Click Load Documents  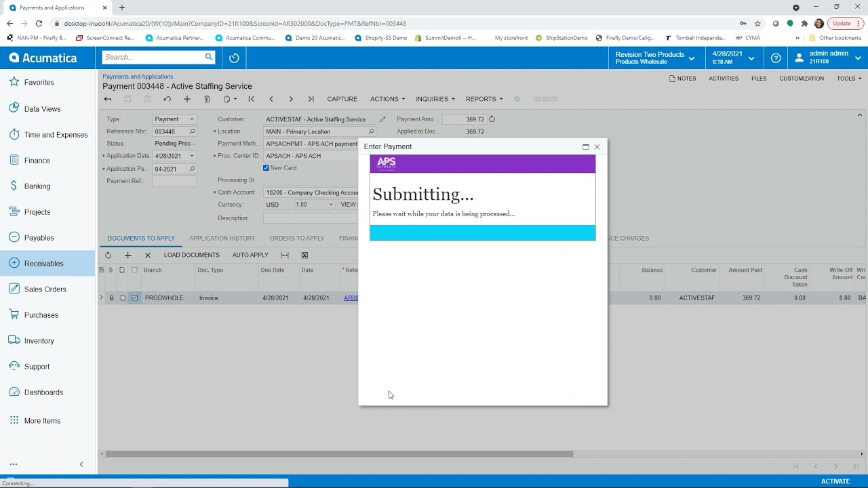click(192, 255)
